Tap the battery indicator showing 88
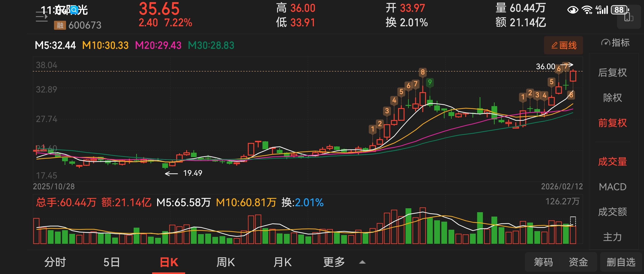The image size is (644, 274). pyautogui.click(x=620, y=10)
